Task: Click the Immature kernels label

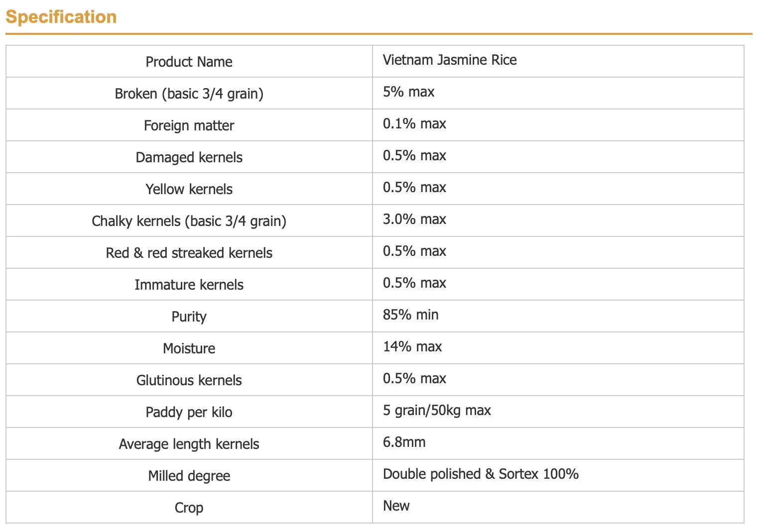Action: click(189, 285)
